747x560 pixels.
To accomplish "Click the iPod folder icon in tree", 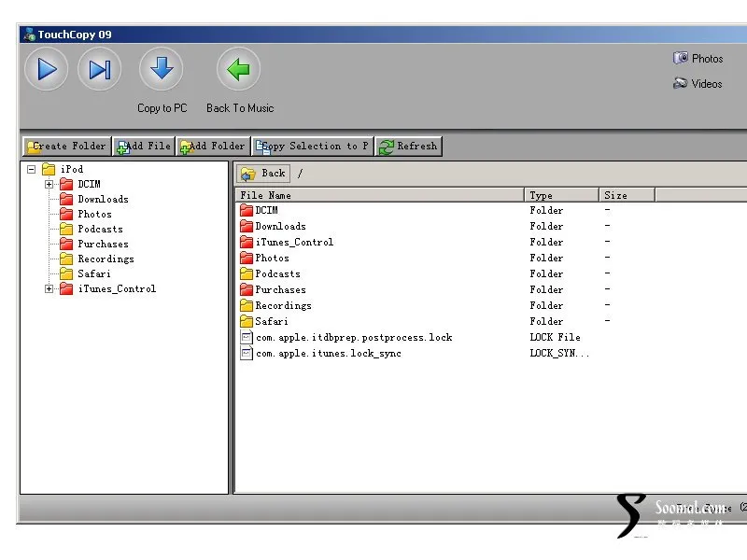I will [x=49, y=169].
